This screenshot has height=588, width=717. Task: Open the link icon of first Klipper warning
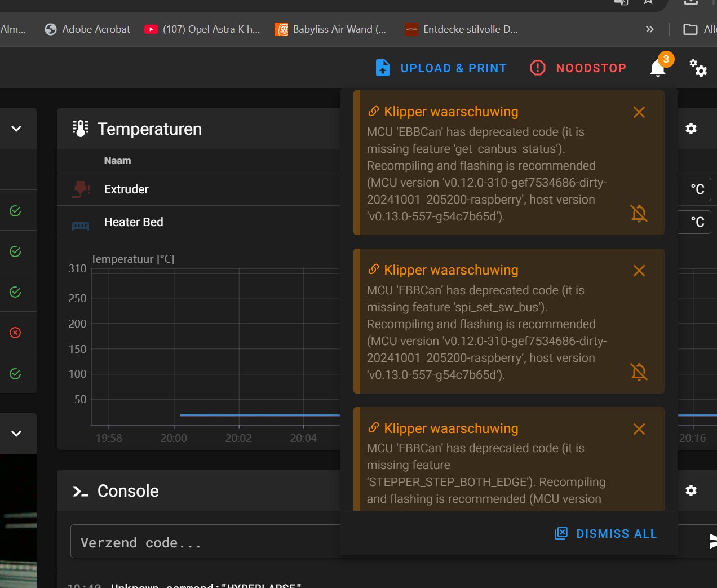(x=373, y=112)
